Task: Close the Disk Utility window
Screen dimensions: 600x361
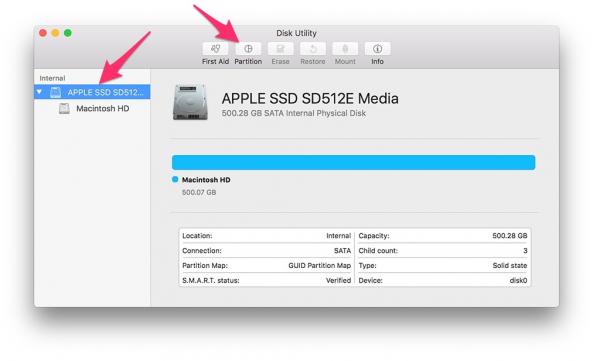Action: click(x=43, y=33)
